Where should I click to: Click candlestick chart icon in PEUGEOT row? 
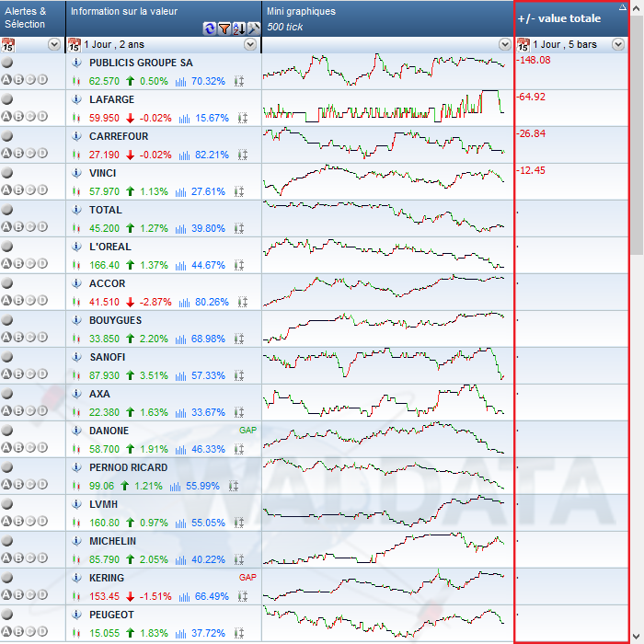coord(76,633)
